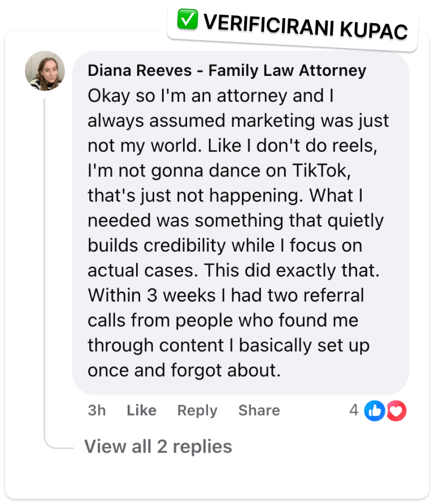Screen dimensions: 434x504
Task: Click the word 'replies' below the comment
Action: [202, 447]
